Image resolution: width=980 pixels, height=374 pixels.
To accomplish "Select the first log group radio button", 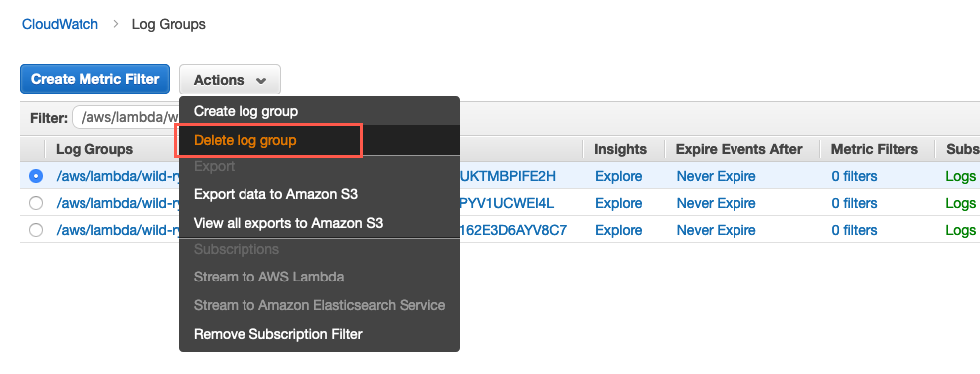I will click(36, 176).
